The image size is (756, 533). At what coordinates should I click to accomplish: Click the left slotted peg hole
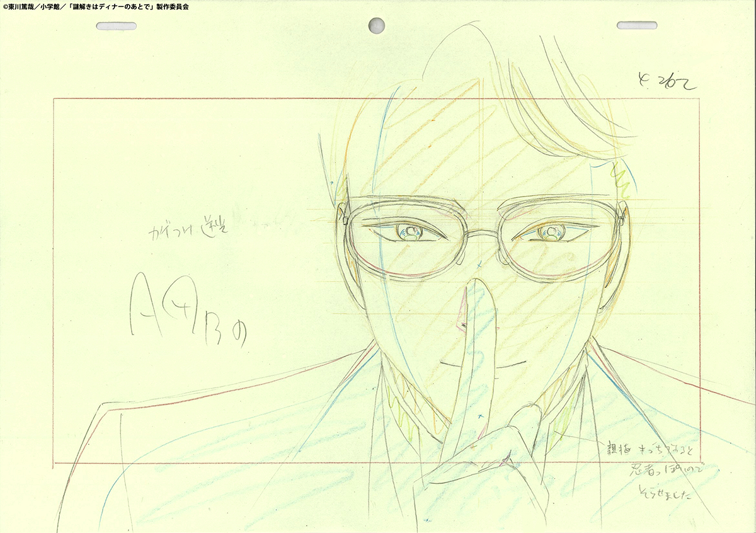[x=117, y=26]
